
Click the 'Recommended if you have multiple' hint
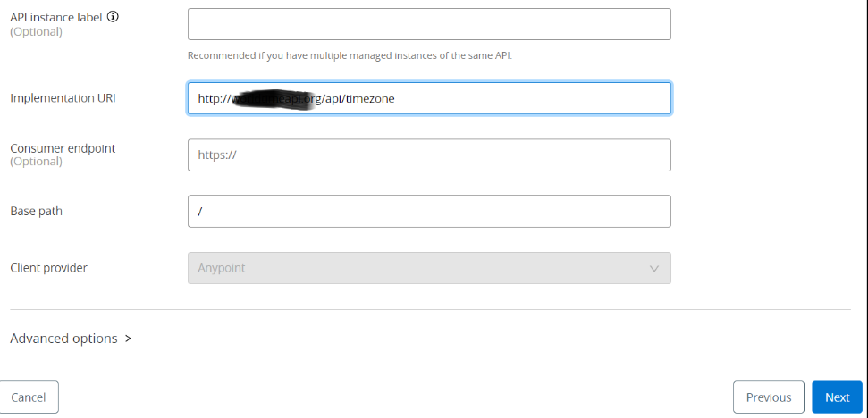point(350,55)
